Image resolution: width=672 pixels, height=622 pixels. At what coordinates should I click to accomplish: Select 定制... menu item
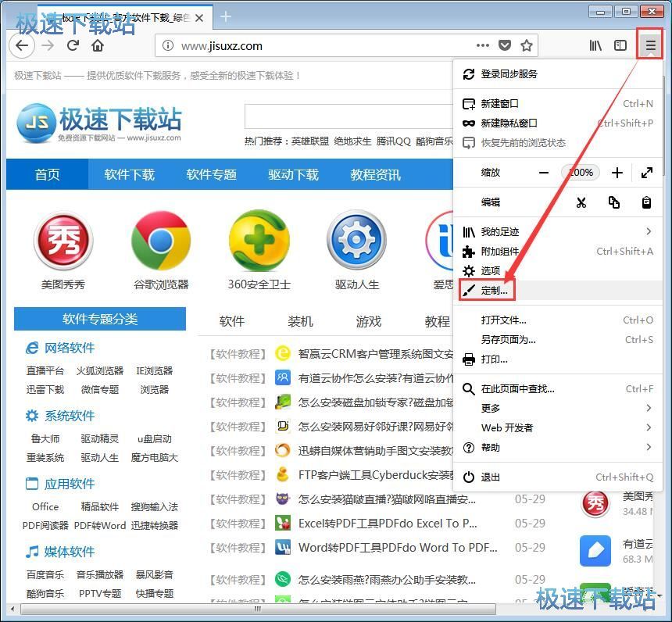(558, 291)
